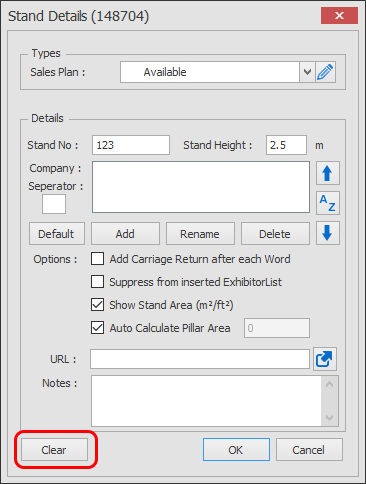Viewport: 366px width, 484px height.
Task: Click the Rename button
Action: (x=200, y=234)
